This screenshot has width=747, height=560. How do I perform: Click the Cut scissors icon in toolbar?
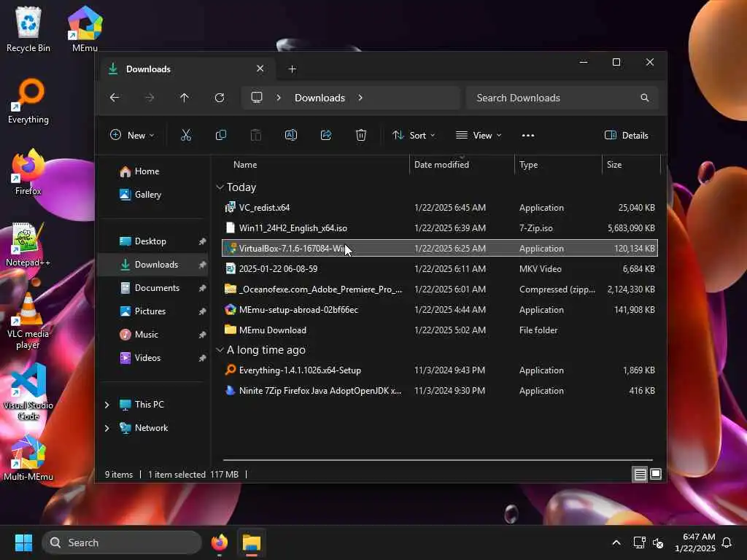186,135
